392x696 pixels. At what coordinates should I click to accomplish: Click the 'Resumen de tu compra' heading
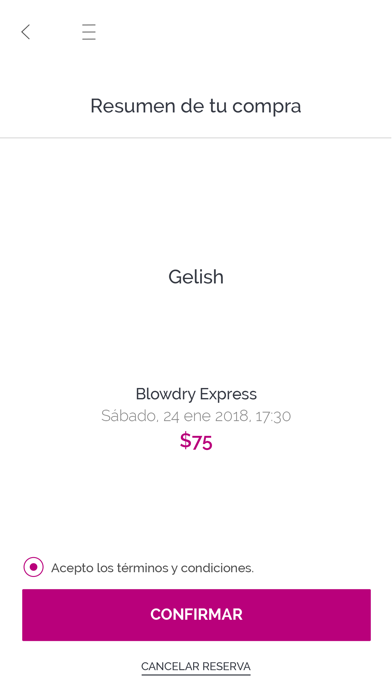(196, 106)
